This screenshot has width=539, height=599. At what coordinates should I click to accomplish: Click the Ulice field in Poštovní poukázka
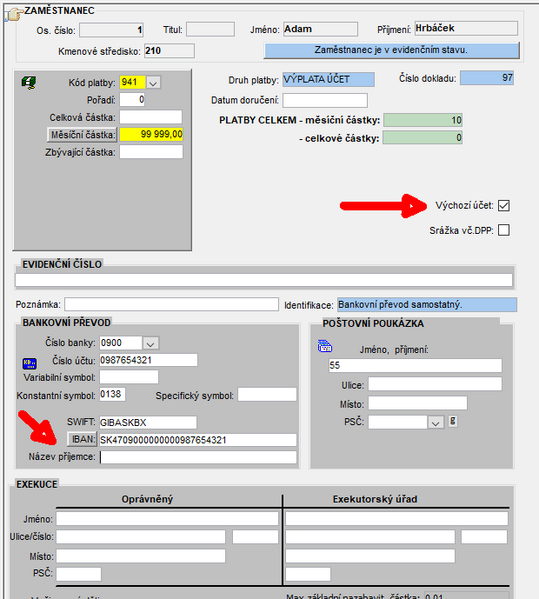pos(435,384)
